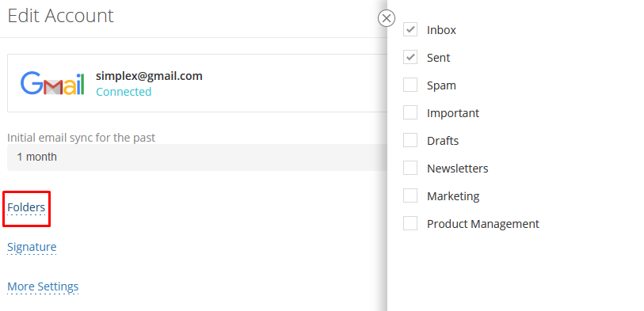Click the Product Management folder label
The image size is (644, 311).
(483, 224)
